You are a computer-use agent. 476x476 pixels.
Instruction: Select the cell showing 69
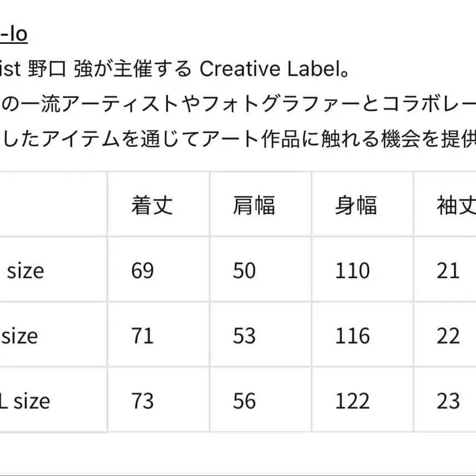(142, 271)
